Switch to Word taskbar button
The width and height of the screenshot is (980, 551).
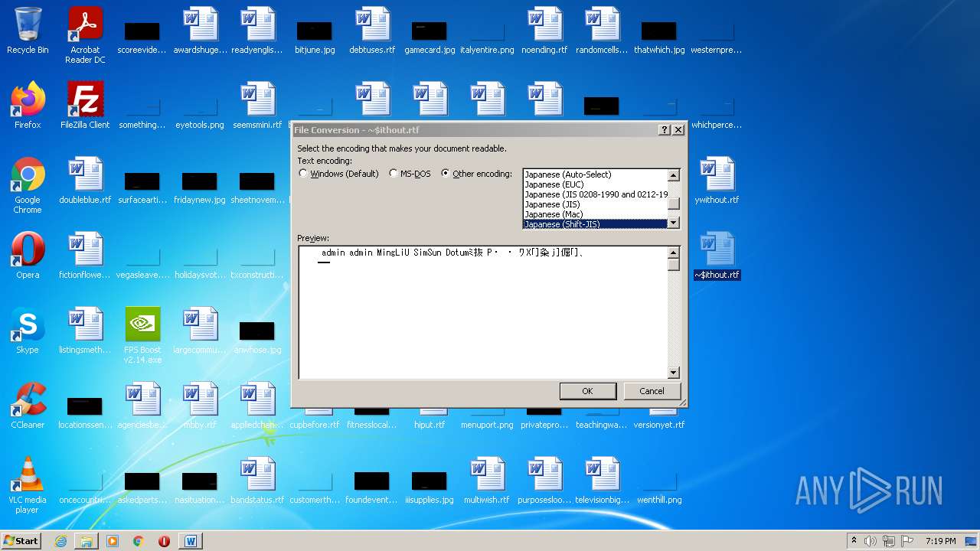pyautogui.click(x=191, y=541)
